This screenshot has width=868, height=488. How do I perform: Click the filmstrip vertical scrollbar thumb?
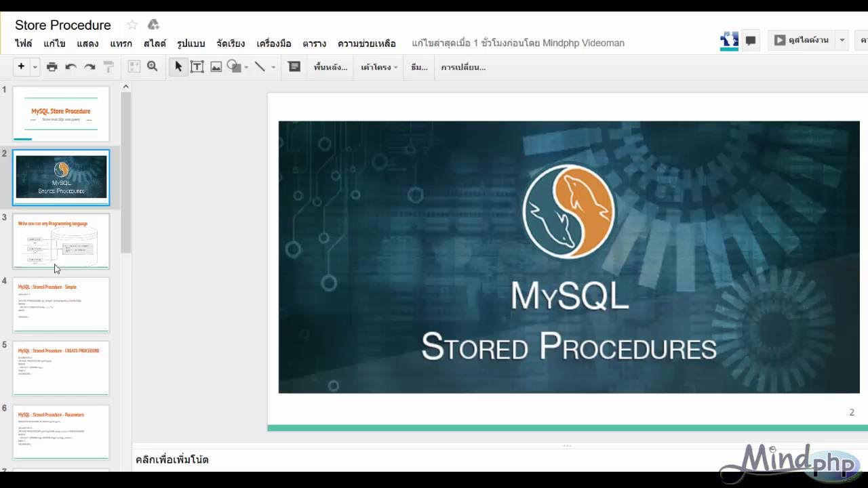125,173
